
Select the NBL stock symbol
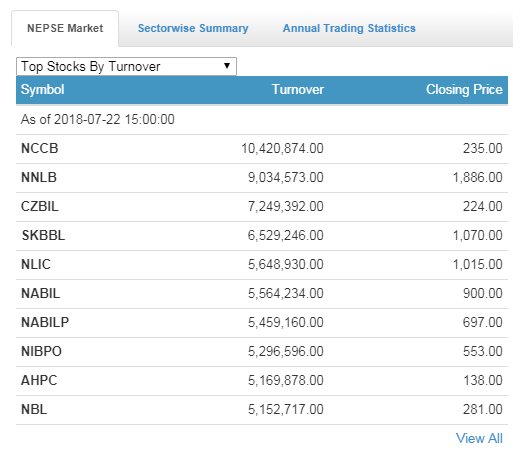coord(34,409)
